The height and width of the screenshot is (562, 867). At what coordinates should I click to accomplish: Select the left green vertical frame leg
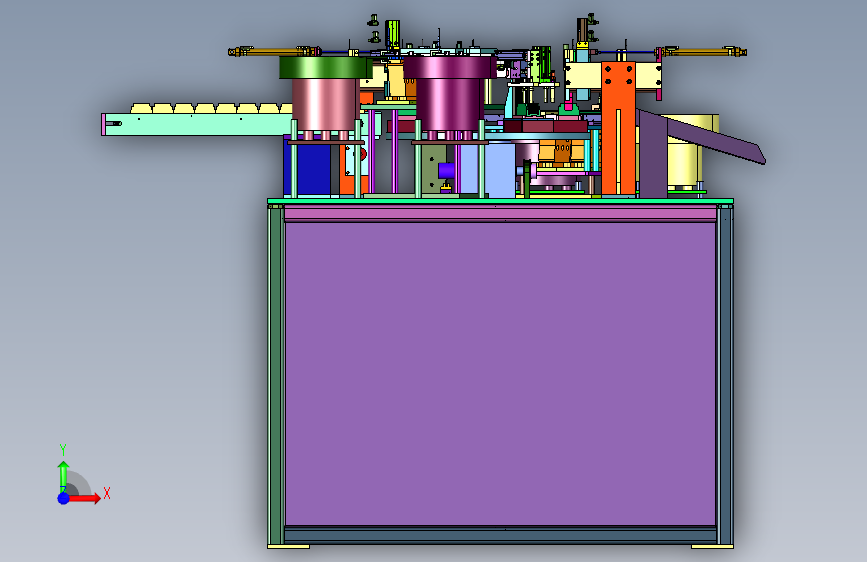pos(276,375)
